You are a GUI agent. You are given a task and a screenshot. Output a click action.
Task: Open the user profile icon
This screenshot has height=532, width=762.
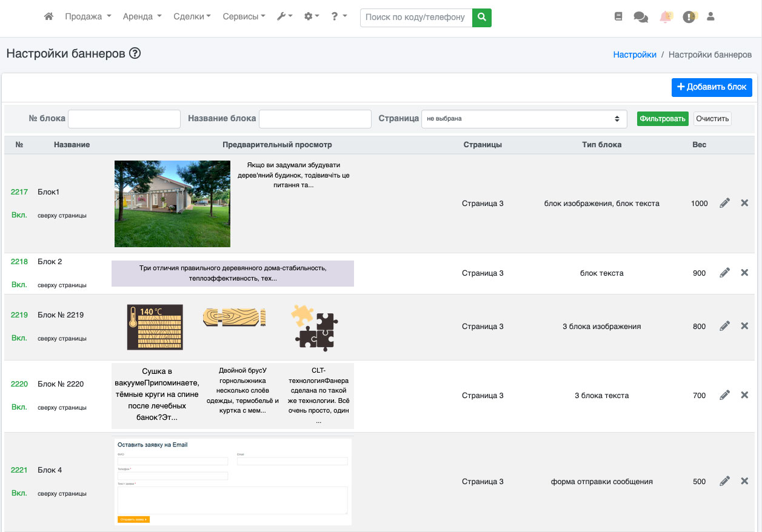711,17
